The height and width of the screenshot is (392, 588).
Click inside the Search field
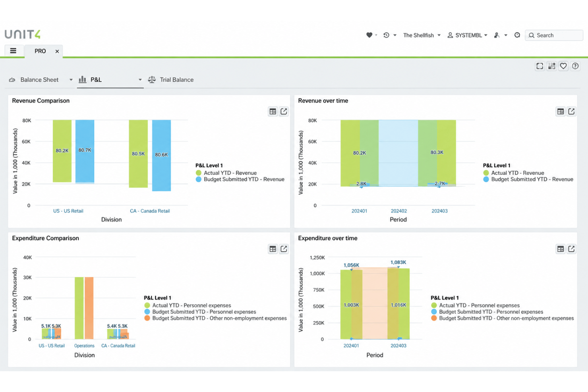(x=554, y=35)
